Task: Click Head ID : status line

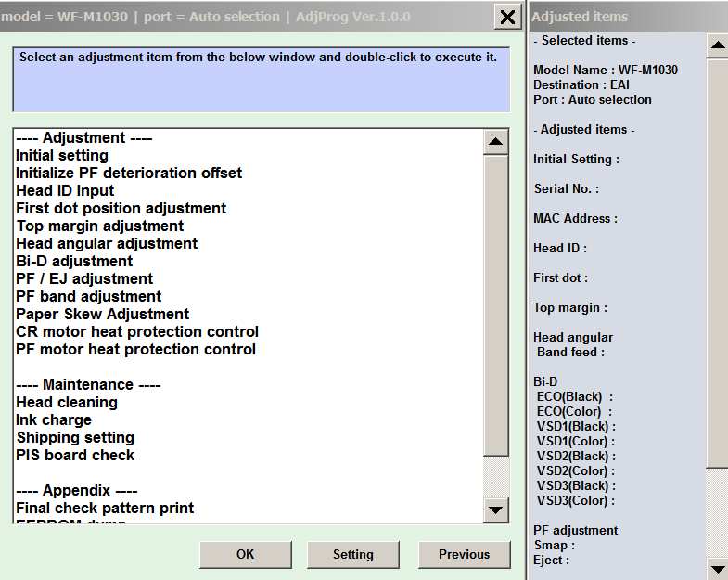Action: click(560, 249)
